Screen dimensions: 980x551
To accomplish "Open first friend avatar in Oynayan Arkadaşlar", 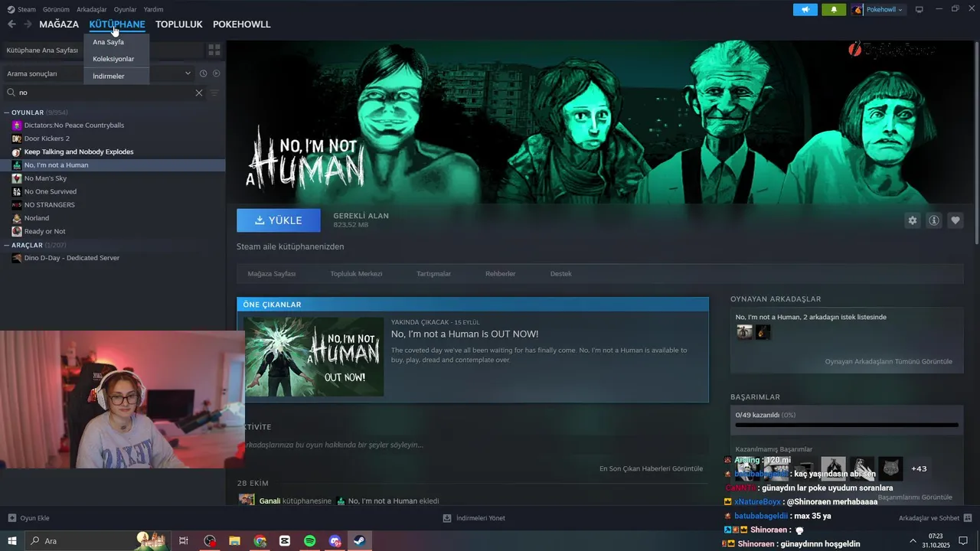I will (744, 332).
